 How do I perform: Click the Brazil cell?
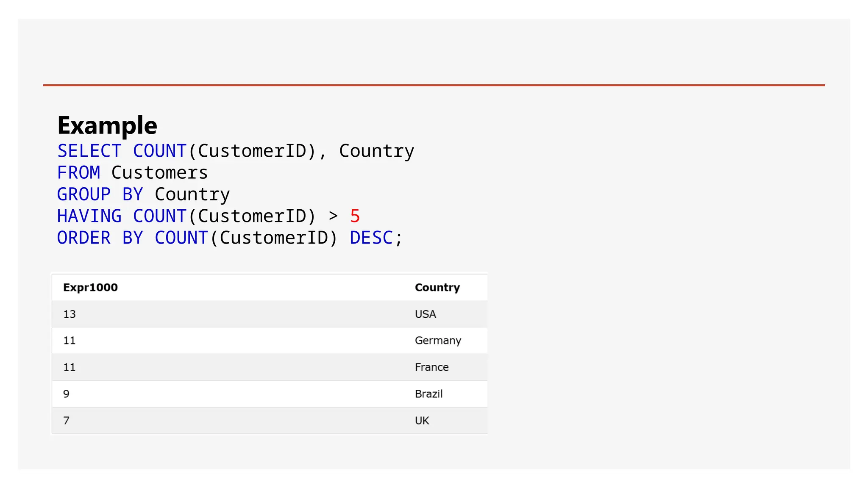pyautogui.click(x=428, y=394)
